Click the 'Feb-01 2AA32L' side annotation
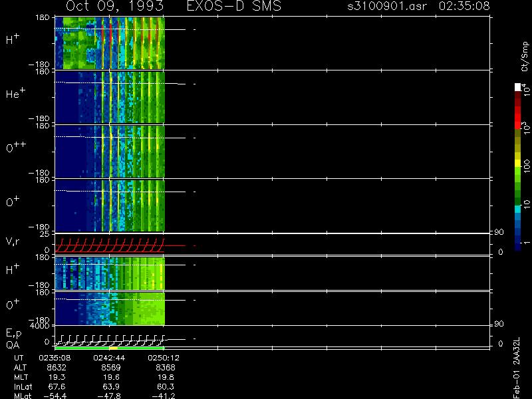 coord(517,368)
